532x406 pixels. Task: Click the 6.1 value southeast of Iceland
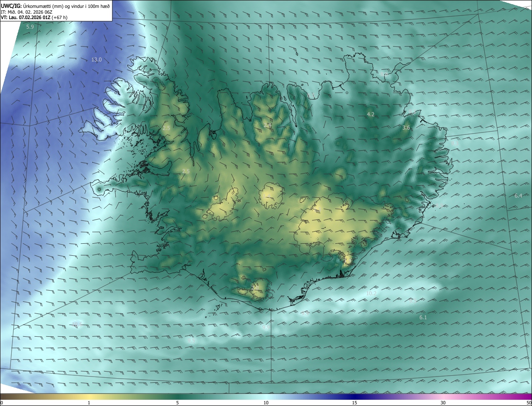tap(423, 318)
